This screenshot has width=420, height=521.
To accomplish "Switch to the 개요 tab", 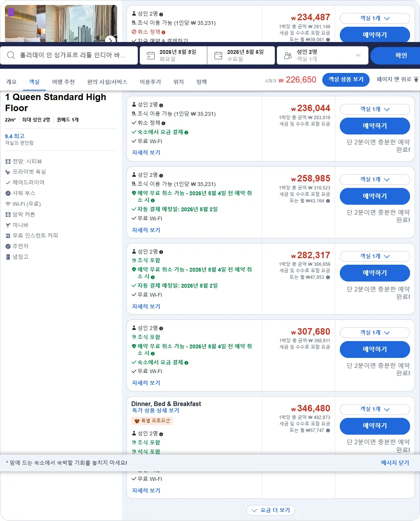I will pyautogui.click(x=11, y=82).
